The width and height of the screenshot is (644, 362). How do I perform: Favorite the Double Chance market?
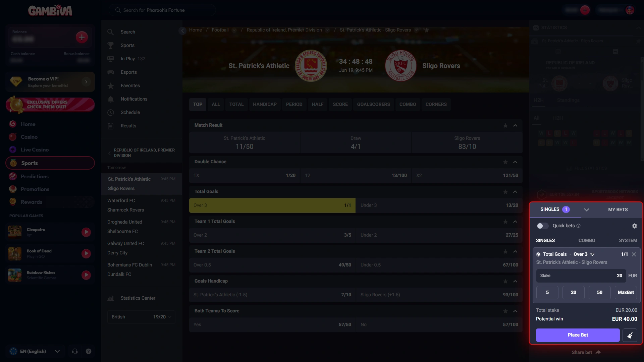(505, 162)
